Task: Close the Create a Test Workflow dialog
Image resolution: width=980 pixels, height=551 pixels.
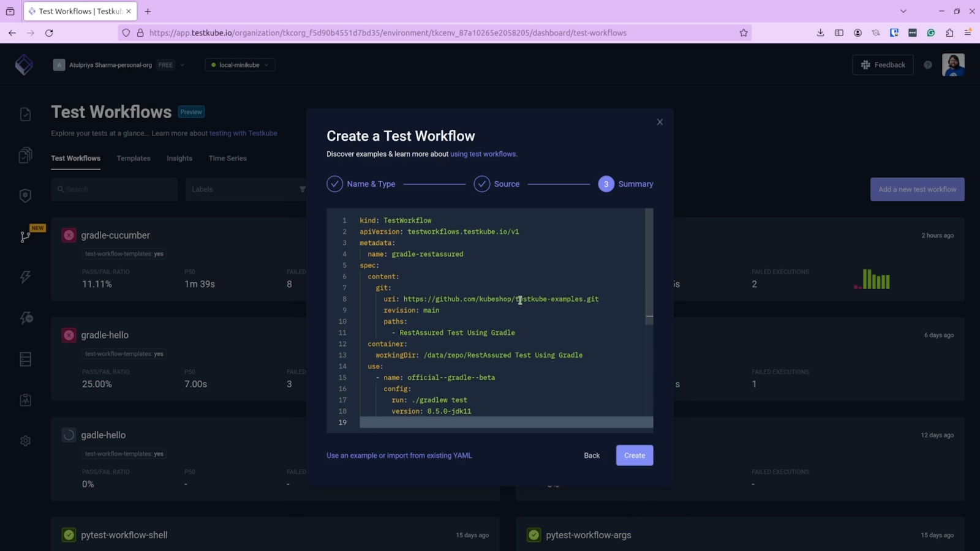Action: pyautogui.click(x=660, y=122)
